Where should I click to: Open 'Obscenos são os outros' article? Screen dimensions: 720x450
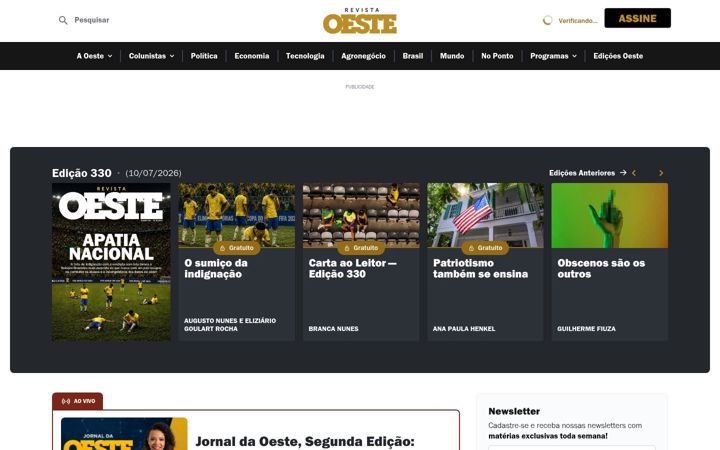tap(601, 269)
